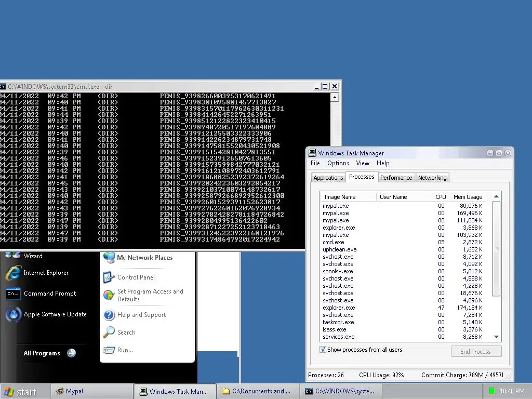Select explorer.exe row using 3,868 K
532x399 pixels.
tap(402, 228)
